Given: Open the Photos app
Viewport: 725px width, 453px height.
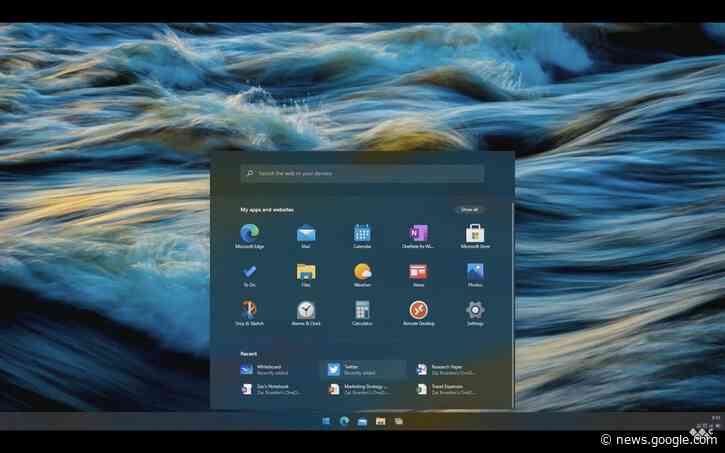Looking at the screenshot, I should click(x=475, y=275).
